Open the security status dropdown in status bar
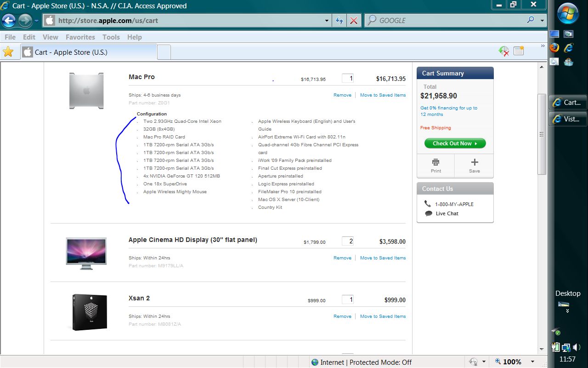The height and width of the screenshot is (368, 588). 484,362
